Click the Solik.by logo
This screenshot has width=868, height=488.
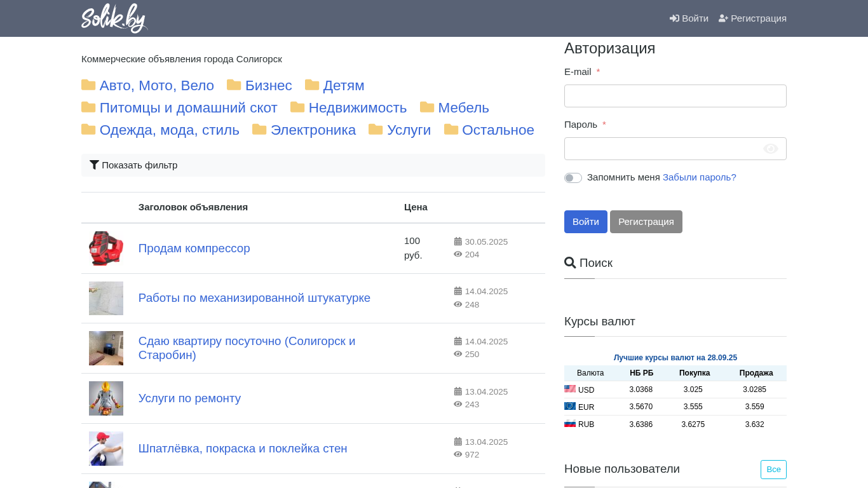point(114,18)
